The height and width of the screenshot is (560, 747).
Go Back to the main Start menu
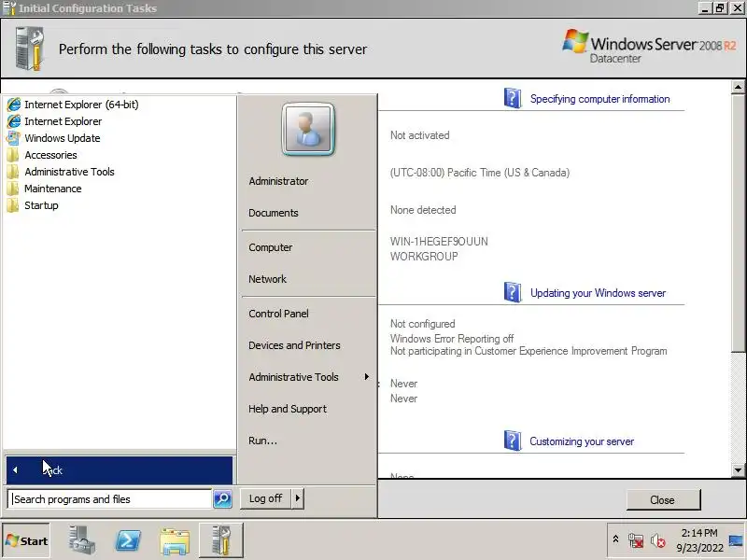pyautogui.click(x=120, y=470)
